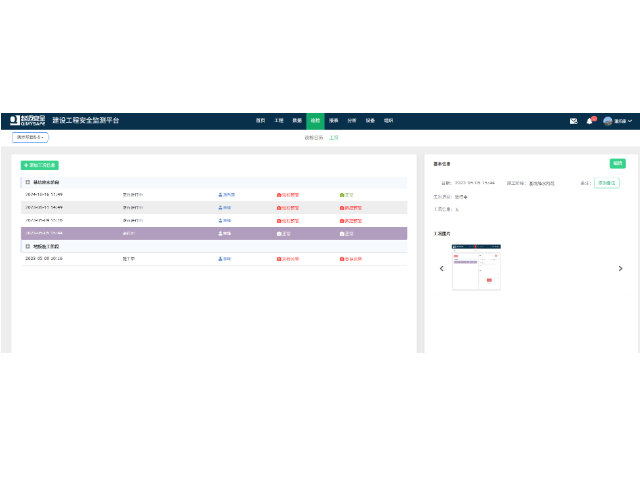This screenshot has height=480, width=640.
Task: Show previous image with left arrow
Action: [442, 268]
